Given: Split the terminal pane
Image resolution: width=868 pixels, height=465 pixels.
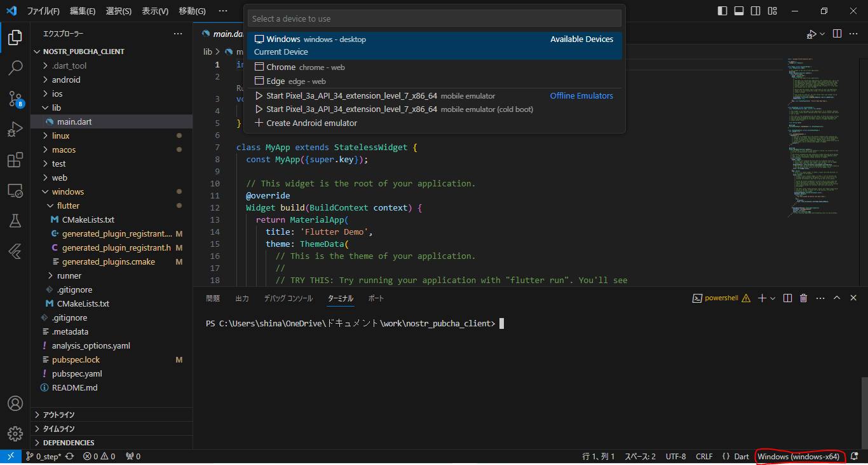Looking at the screenshot, I should point(787,297).
